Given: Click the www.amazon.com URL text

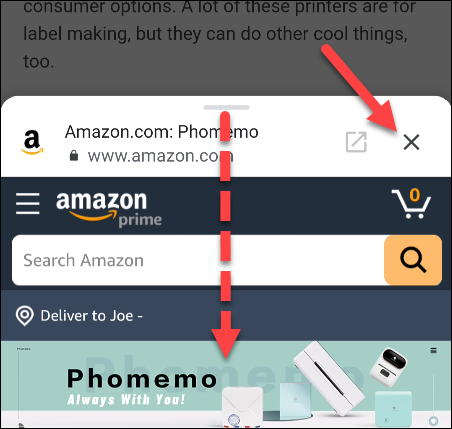Looking at the screenshot, I should 160,156.
